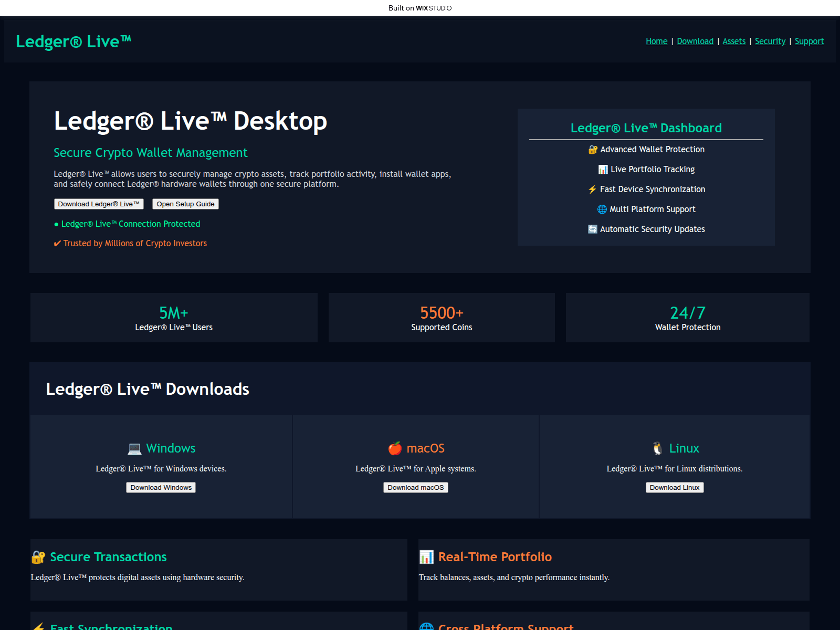The width and height of the screenshot is (840, 630).
Task: Click Secure Crypto Wallet Management subtitle
Action: pos(151,153)
